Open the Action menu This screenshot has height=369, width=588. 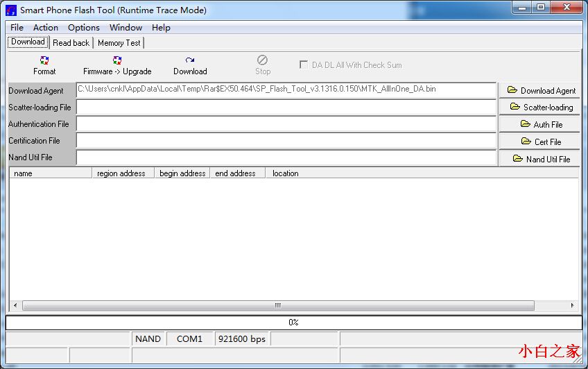click(45, 27)
